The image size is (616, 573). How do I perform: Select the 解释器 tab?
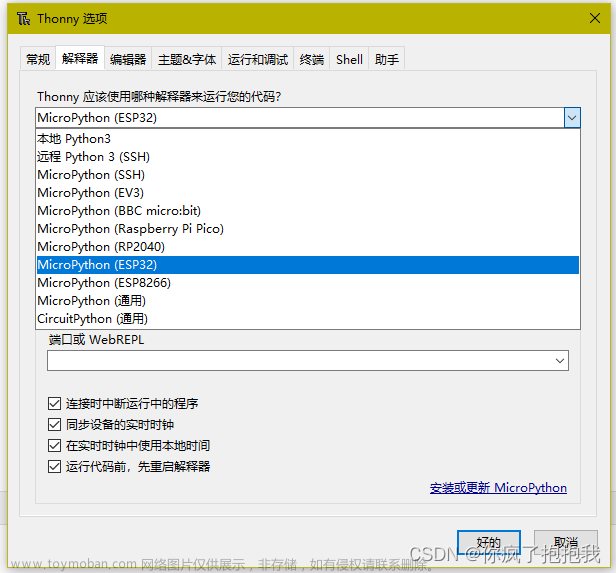pos(80,59)
